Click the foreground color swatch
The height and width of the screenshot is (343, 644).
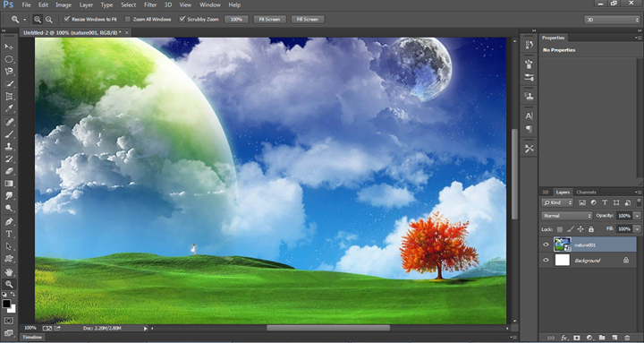tap(6, 304)
